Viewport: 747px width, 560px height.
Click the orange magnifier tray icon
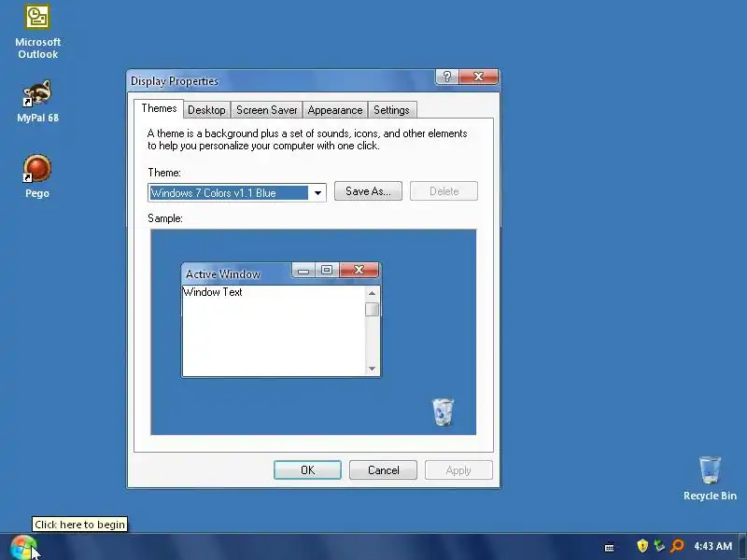677,545
